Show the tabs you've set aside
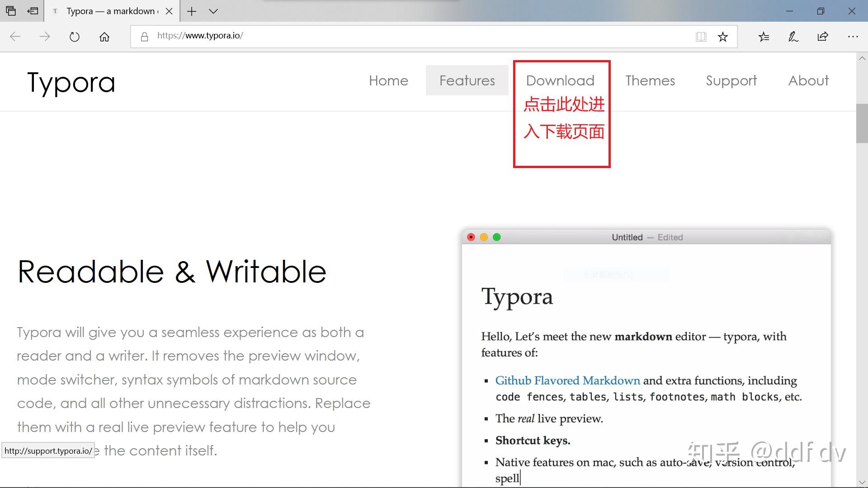Image resolution: width=868 pixels, height=488 pixels. click(11, 11)
